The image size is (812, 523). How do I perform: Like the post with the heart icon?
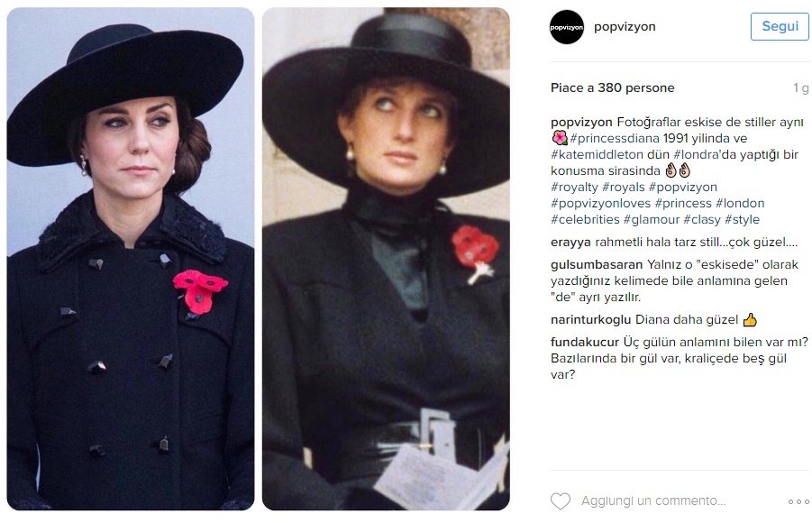tap(561, 501)
